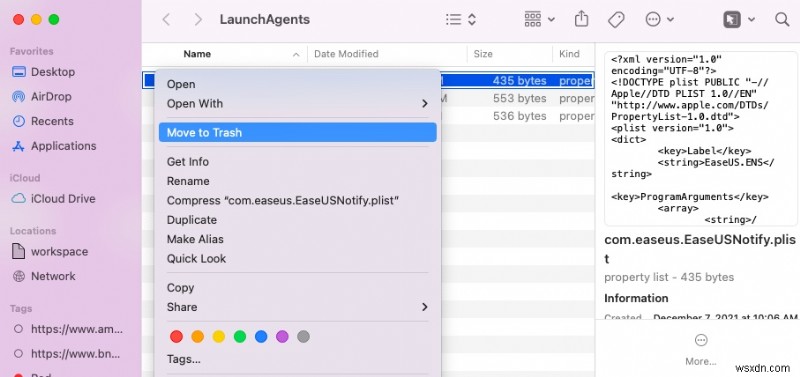This screenshot has height=377, width=800.
Task: Sort by Size column header
Action: tap(483, 54)
